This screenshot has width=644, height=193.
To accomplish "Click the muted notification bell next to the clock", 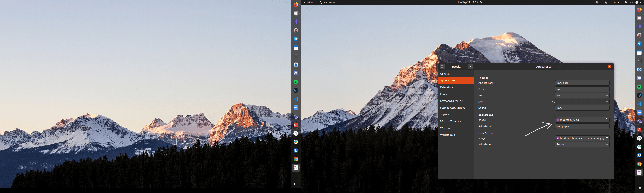I will coord(481,2).
